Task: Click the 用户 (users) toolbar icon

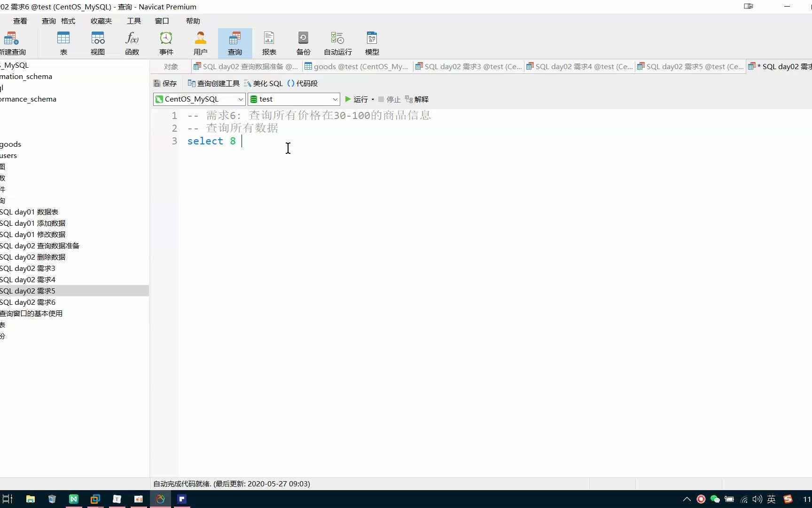Action: (x=201, y=43)
